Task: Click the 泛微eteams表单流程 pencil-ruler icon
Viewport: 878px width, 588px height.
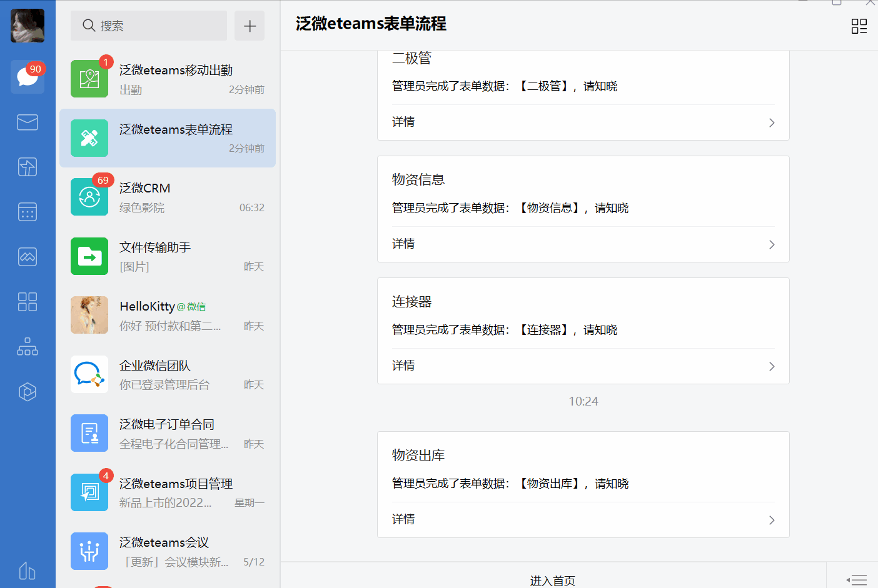Action: (x=89, y=138)
